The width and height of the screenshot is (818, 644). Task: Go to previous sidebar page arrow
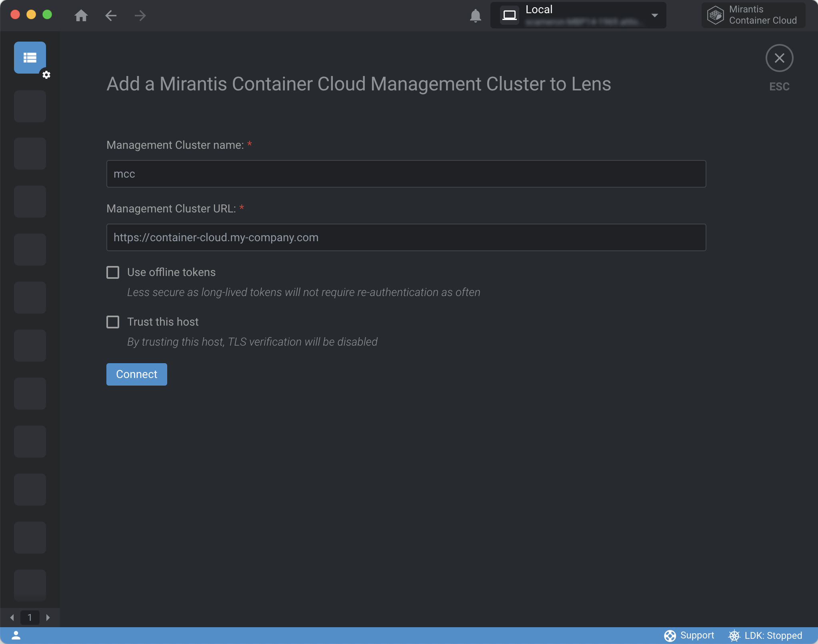(x=12, y=617)
